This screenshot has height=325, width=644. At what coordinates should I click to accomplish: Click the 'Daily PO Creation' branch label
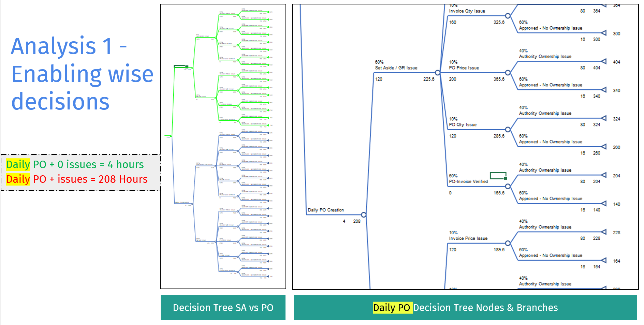click(326, 210)
